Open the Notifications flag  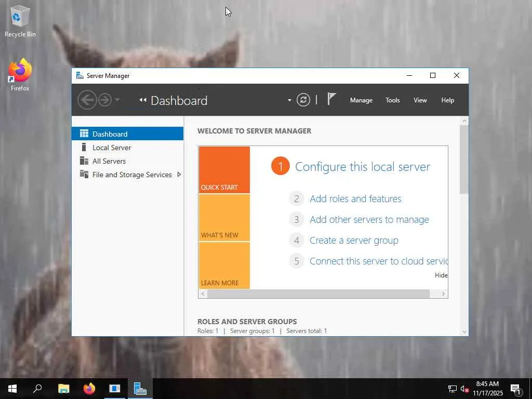pos(331,99)
